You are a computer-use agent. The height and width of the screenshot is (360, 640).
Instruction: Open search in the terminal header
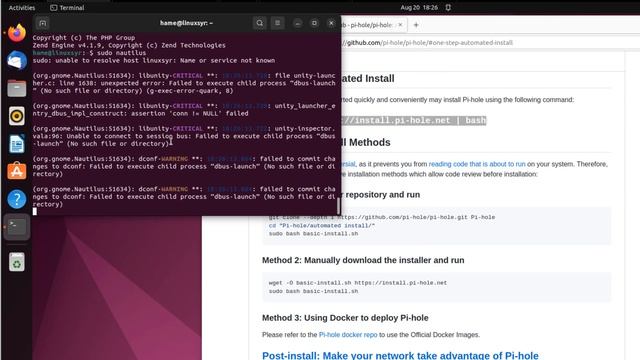pos(260,23)
